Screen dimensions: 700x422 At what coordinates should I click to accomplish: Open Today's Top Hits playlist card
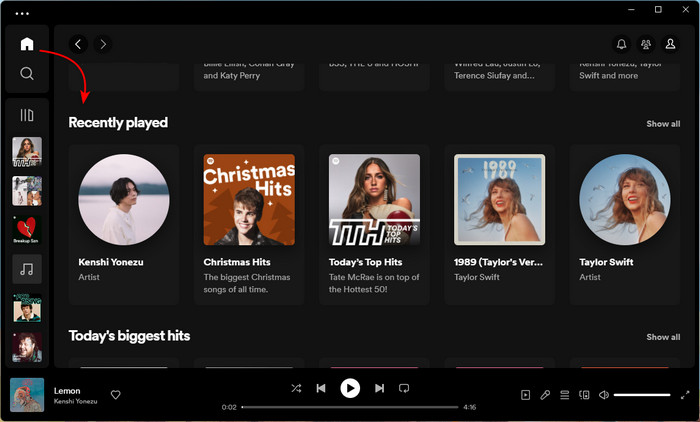374,225
